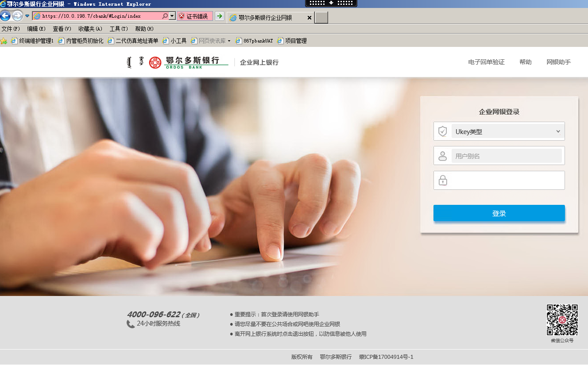Click the padlock icon in the password field

[443, 180]
